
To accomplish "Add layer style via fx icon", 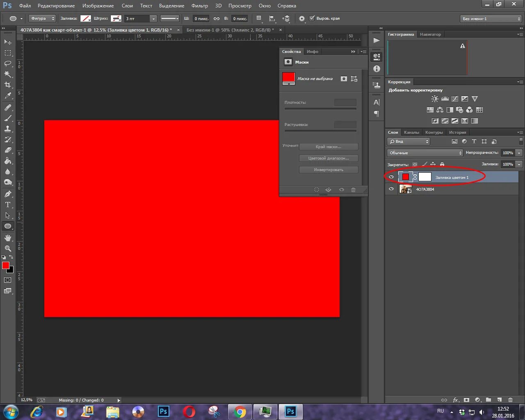I will point(455,400).
